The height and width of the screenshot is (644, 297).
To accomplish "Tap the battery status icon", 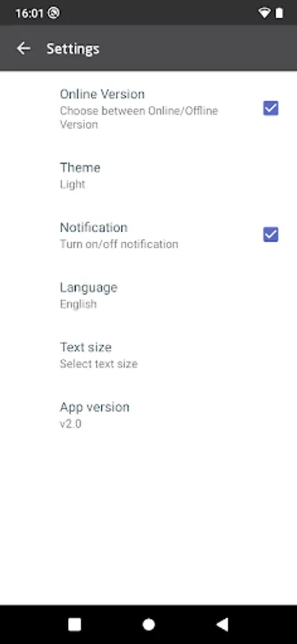I will tap(279, 13).
